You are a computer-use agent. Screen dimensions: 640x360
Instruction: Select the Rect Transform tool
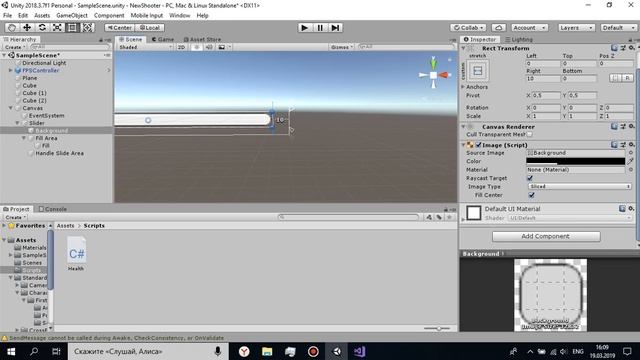pos(72,27)
